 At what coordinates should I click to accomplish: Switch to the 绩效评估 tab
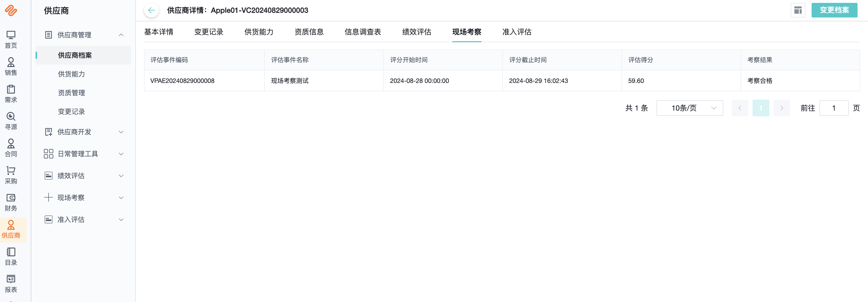point(417,32)
